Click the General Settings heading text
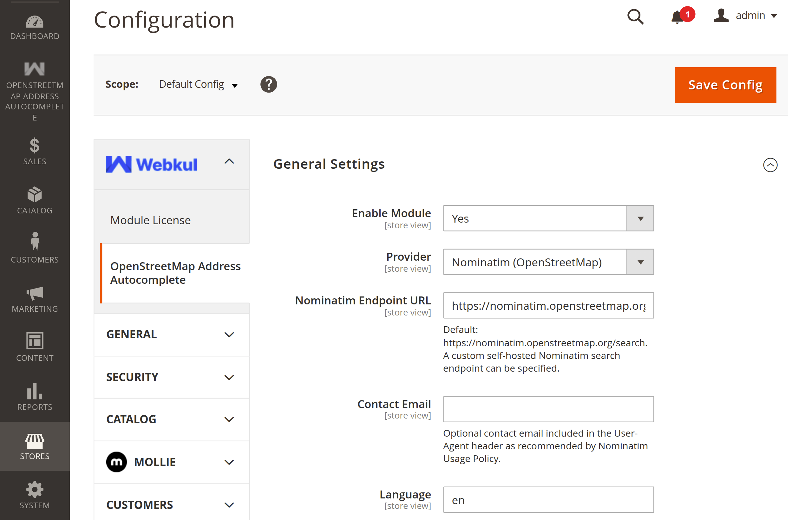This screenshot has height=520, width=812. [329, 164]
